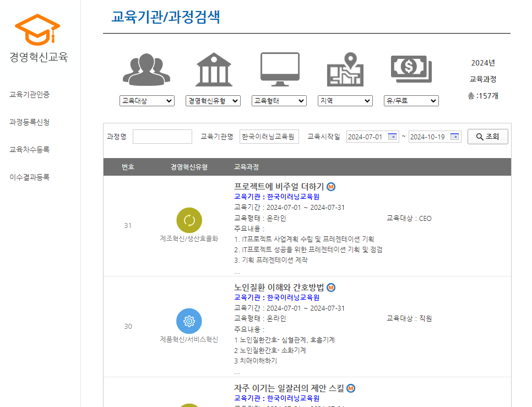Expand the 경영혁신유형 dropdown

[x=213, y=101]
